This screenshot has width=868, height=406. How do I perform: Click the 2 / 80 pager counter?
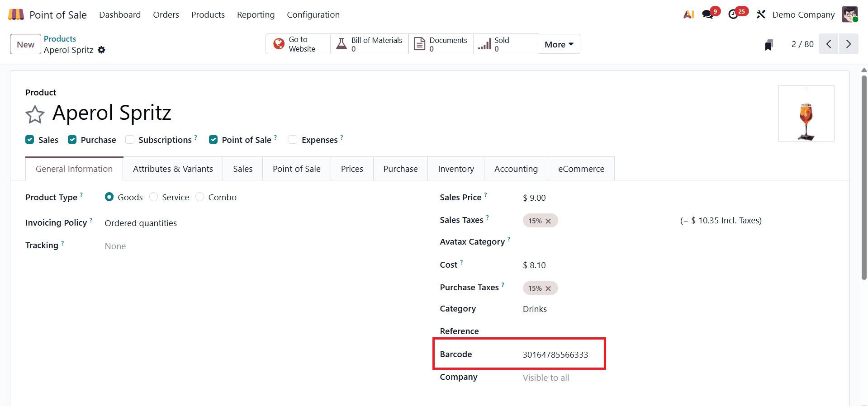click(x=802, y=44)
